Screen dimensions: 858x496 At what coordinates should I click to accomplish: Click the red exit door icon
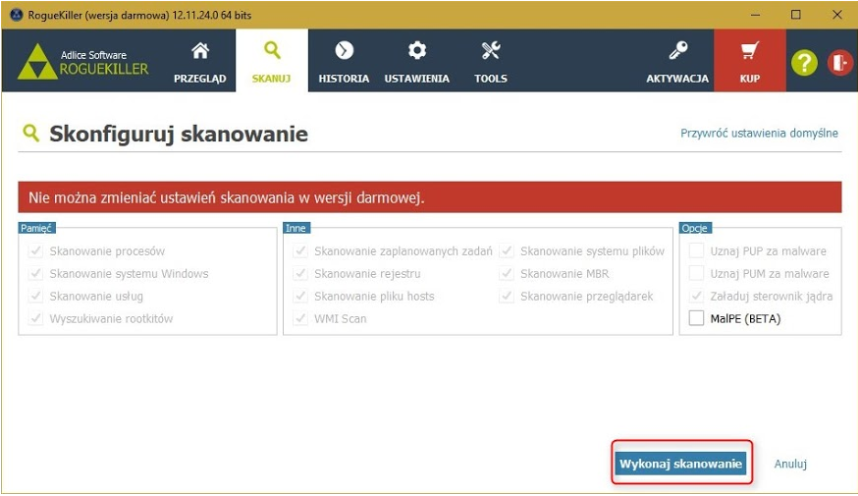840,62
